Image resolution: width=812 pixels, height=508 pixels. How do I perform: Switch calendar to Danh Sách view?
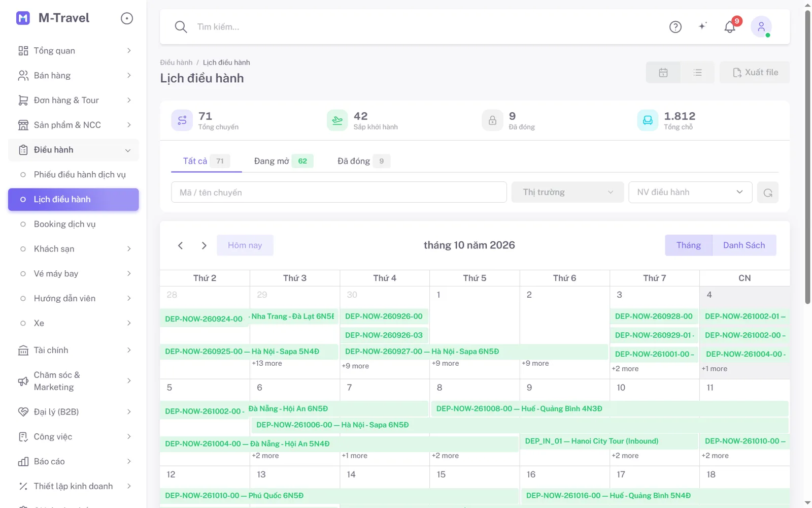[744, 245]
